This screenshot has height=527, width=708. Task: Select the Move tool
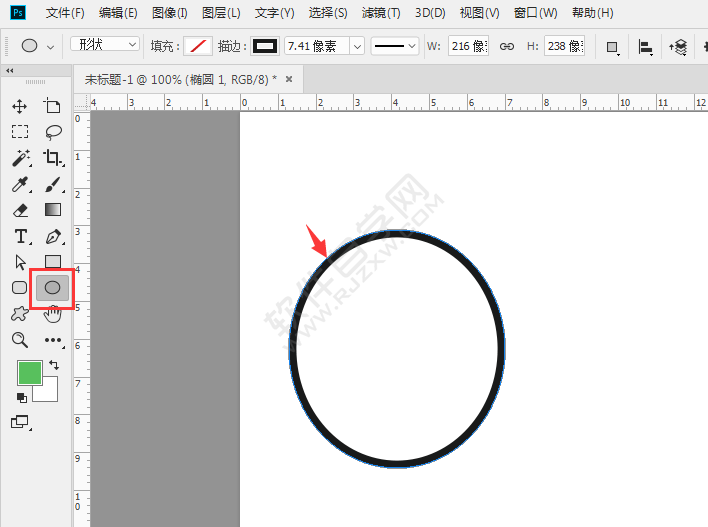(x=19, y=107)
